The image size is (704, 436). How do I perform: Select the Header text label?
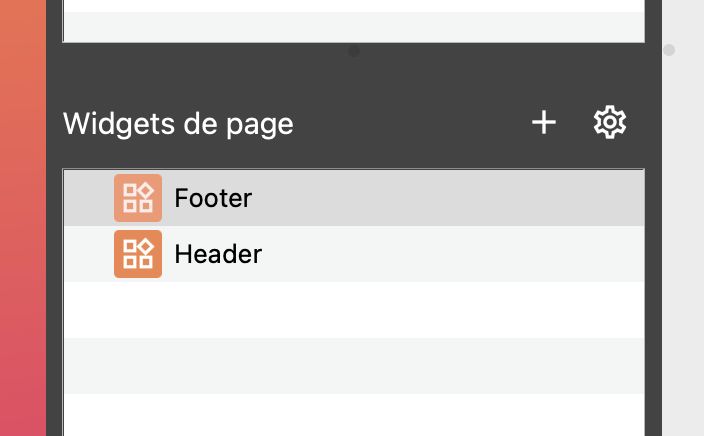click(218, 254)
